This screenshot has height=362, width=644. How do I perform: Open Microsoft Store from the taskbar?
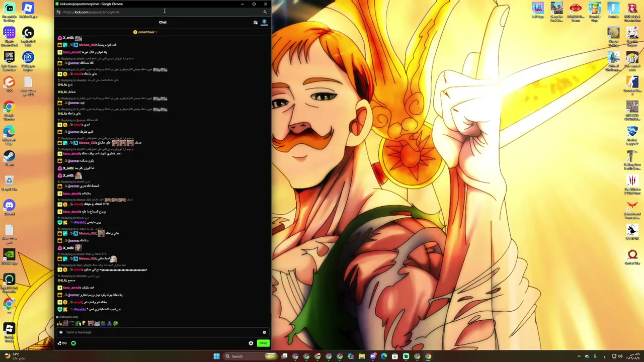395,356
